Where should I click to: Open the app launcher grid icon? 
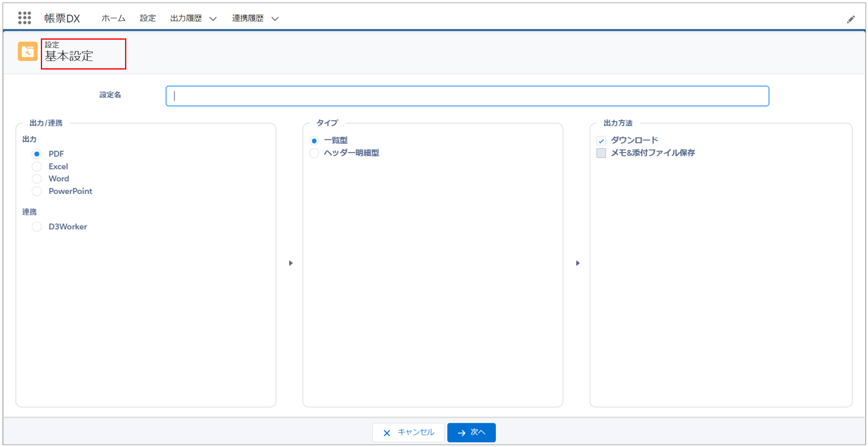pos(24,18)
